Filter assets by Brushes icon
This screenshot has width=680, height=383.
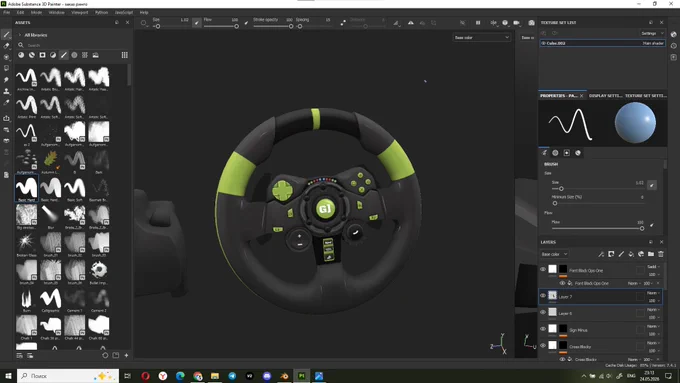(64, 55)
